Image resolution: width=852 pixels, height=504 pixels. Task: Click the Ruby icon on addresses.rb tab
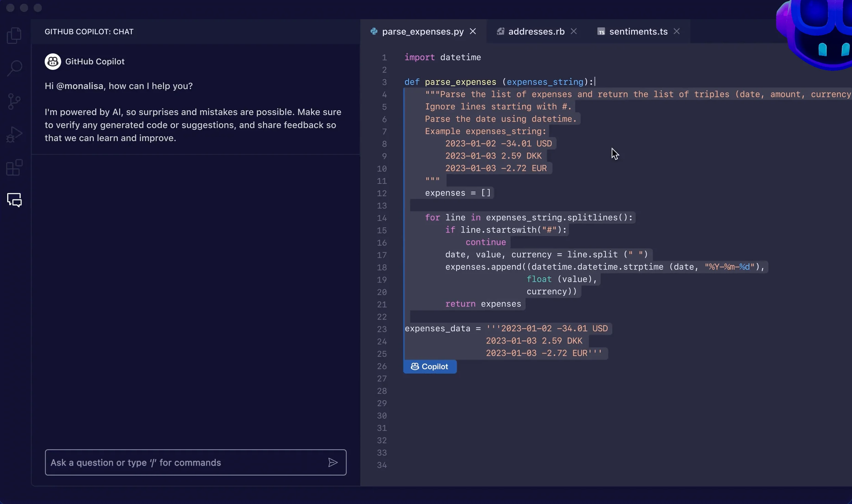[501, 31]
